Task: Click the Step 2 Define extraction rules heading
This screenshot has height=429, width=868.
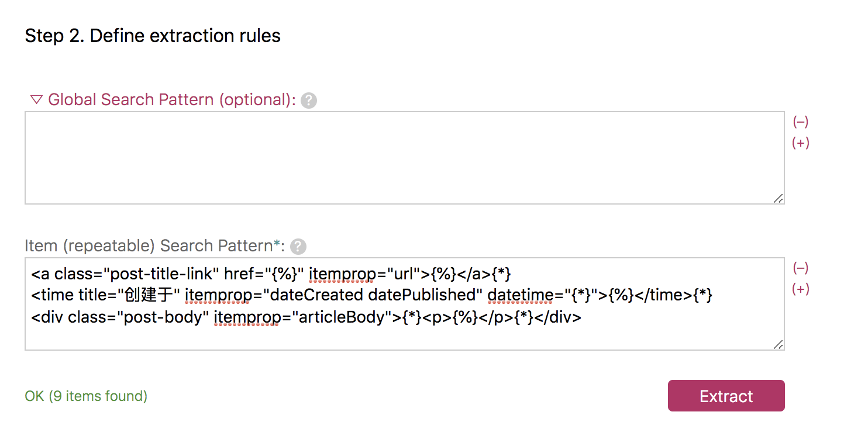Action: click(x=153, y=36)
